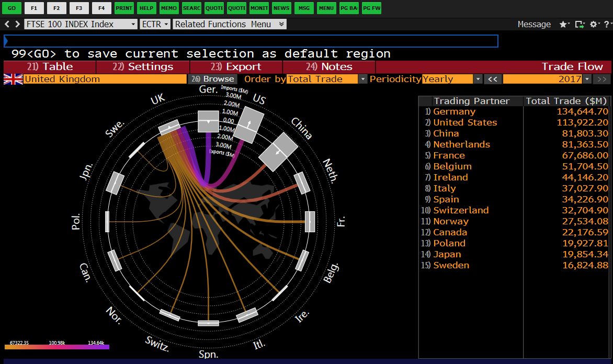The image size is (613, 364).
Task: Open the Related Functions Menu
Action: (229, 24)
